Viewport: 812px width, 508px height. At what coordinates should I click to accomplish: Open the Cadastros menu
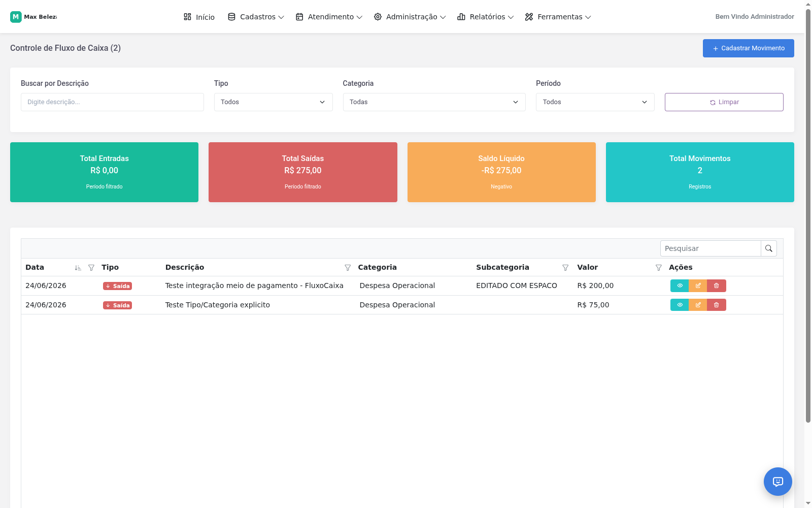pyautogui.click(x=256, y=17)
